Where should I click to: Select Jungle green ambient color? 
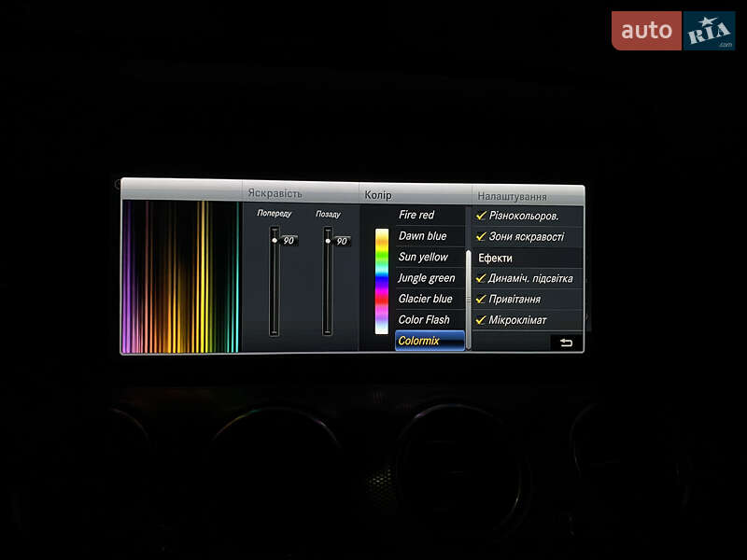click(427, 278)
